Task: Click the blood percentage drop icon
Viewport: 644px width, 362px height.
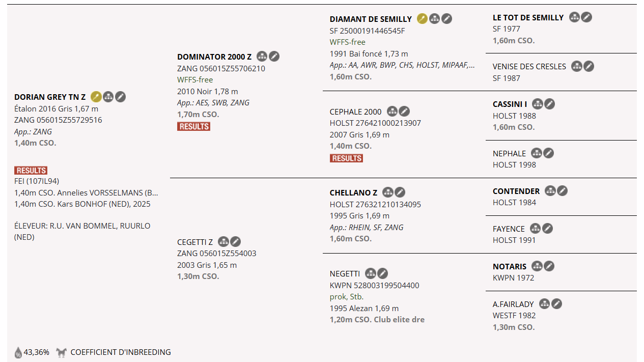Action: coord(18,352)
